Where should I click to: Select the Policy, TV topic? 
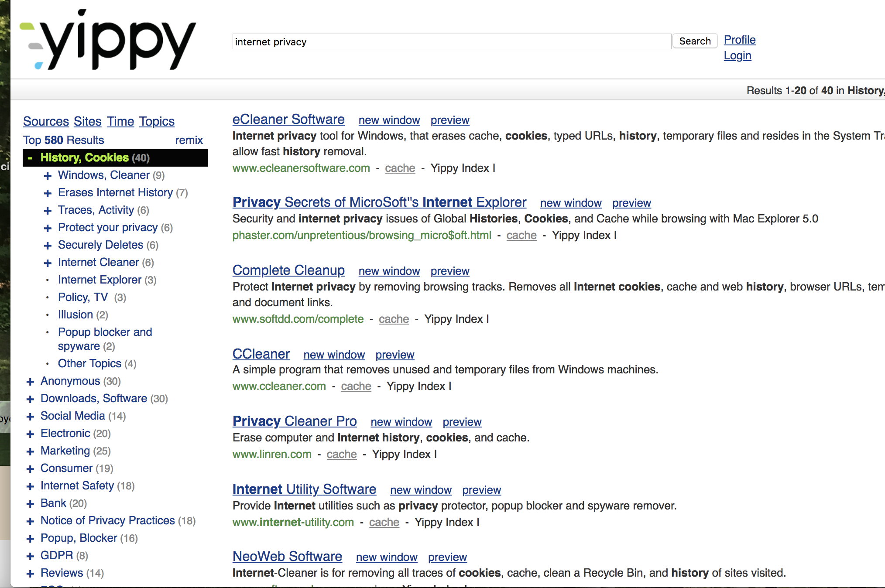(x=83, y=297)
